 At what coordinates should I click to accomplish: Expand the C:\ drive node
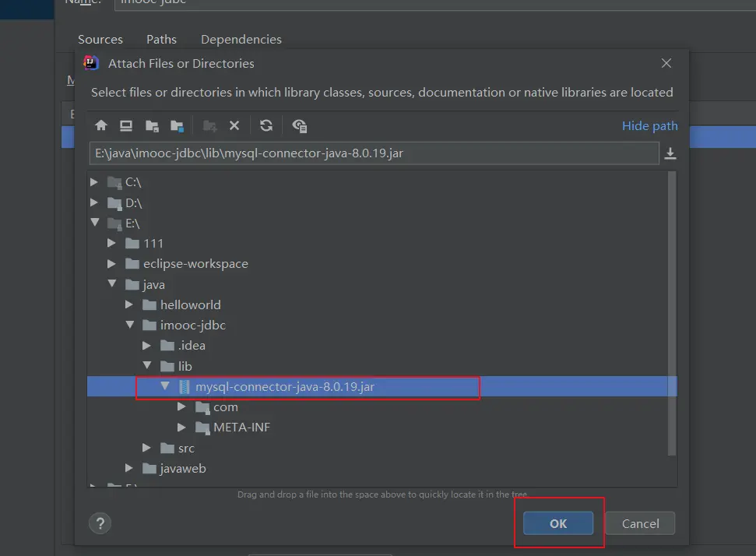[x=94, y=182]
